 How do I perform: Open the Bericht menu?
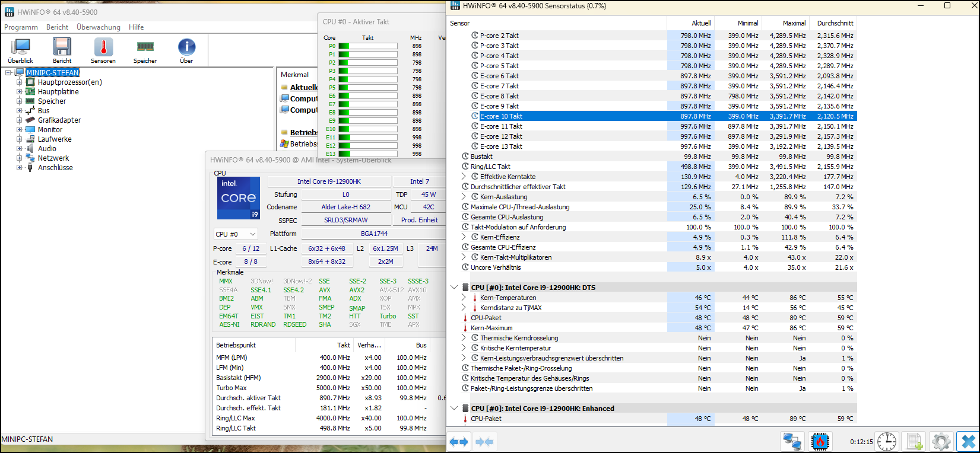(x=57, y=27)
